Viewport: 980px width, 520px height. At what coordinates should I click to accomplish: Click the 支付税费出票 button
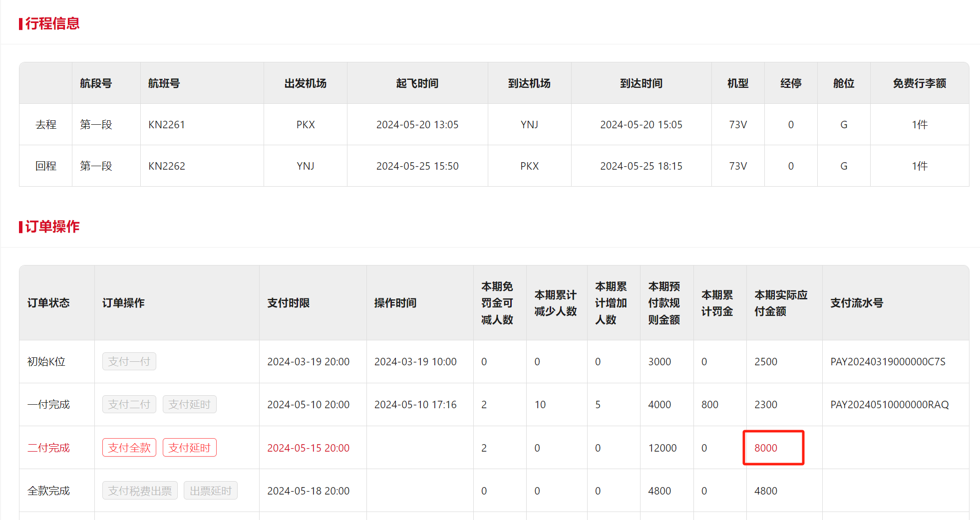point(140,491)
